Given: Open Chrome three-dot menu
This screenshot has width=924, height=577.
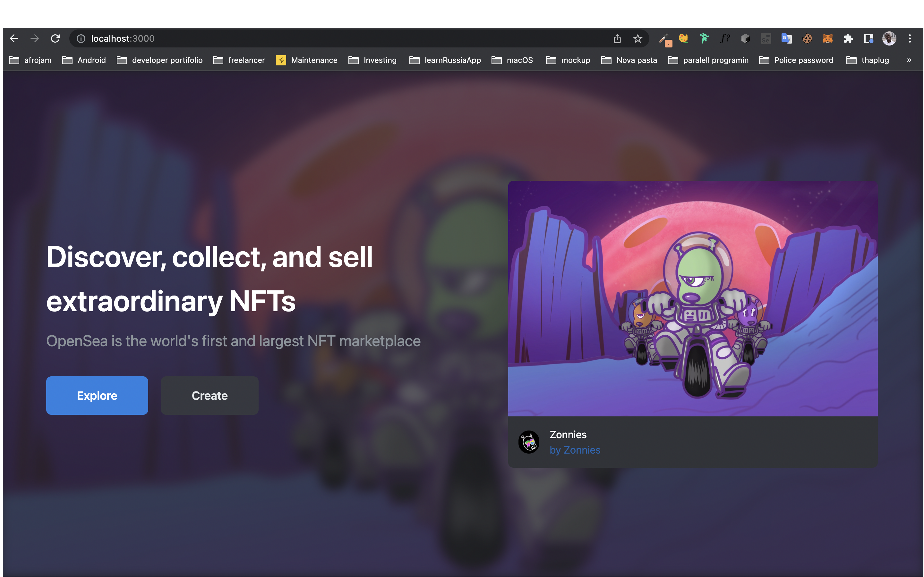Looking at the screenshot, I should pos(910,38).
